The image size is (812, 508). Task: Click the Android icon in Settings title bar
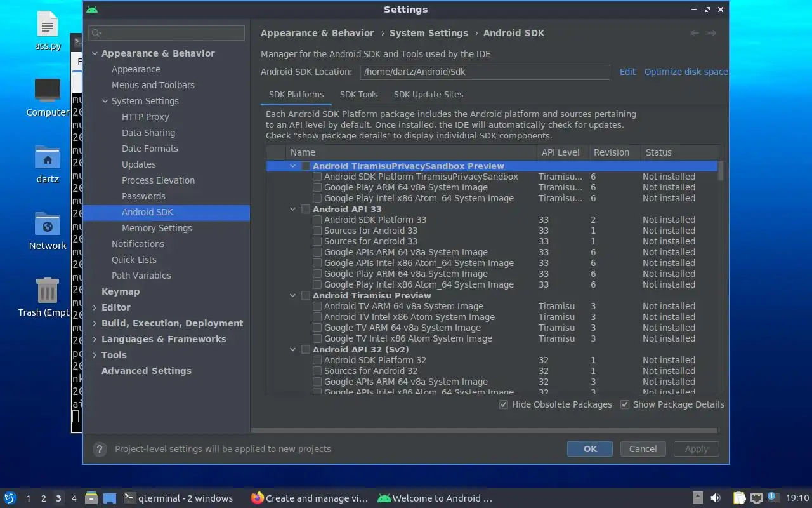pos(92,10)
